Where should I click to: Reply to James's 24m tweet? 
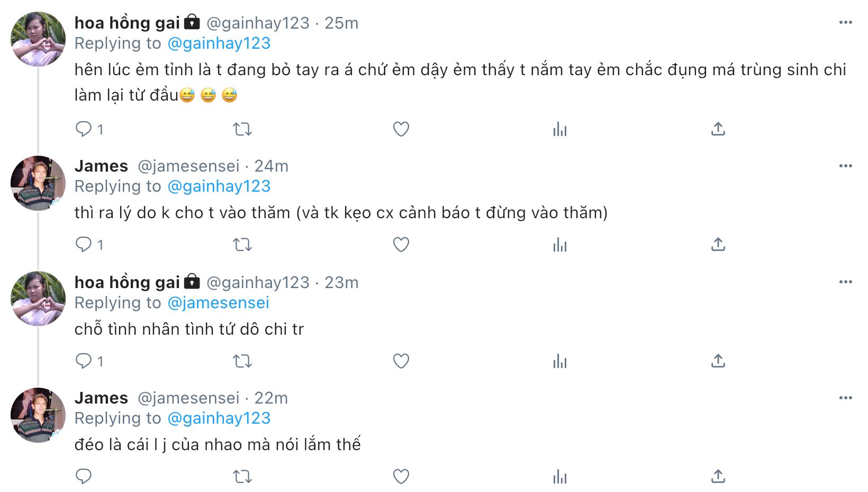[84, 244]
